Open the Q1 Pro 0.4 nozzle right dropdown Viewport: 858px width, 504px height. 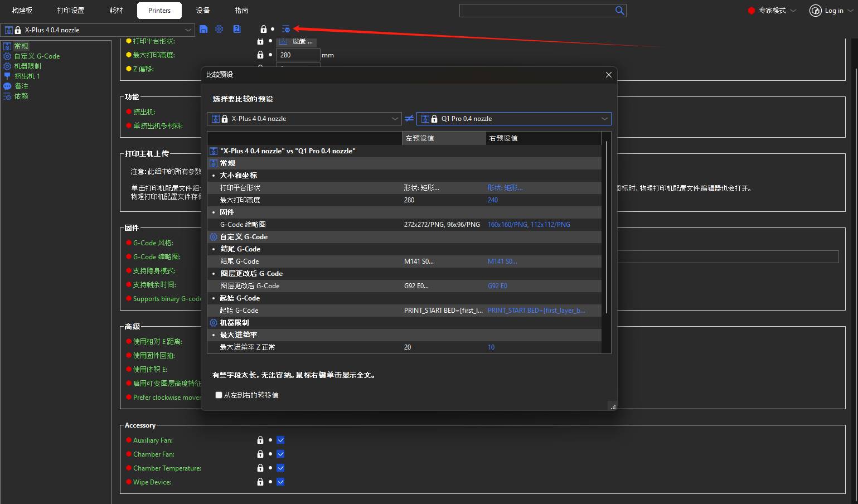513,119
